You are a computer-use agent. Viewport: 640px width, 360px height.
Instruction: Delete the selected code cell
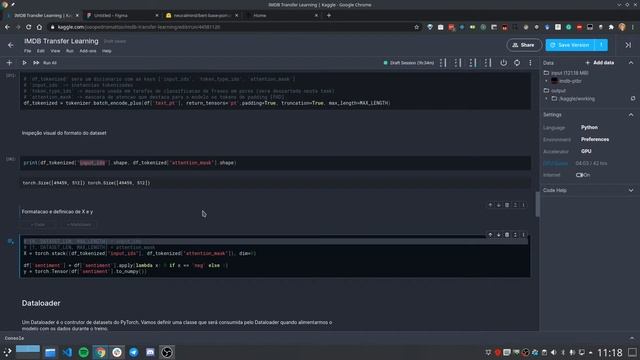tap(507, 235)
